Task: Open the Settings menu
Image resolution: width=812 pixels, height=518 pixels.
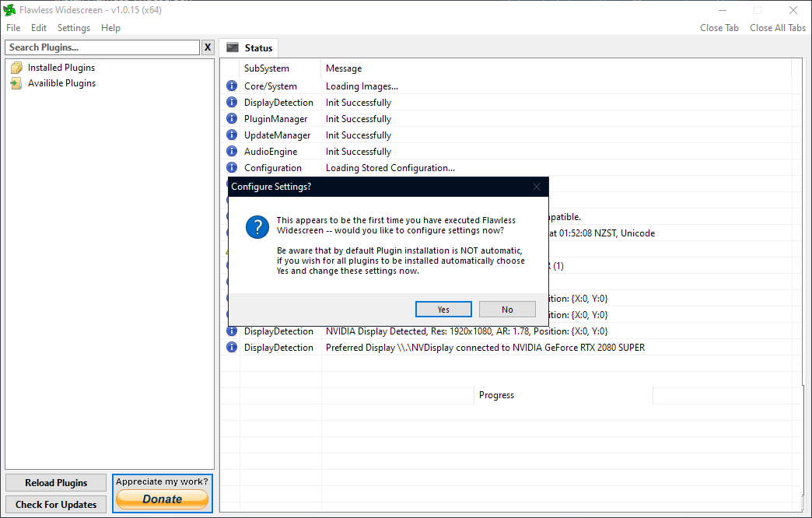Action: 74,28
